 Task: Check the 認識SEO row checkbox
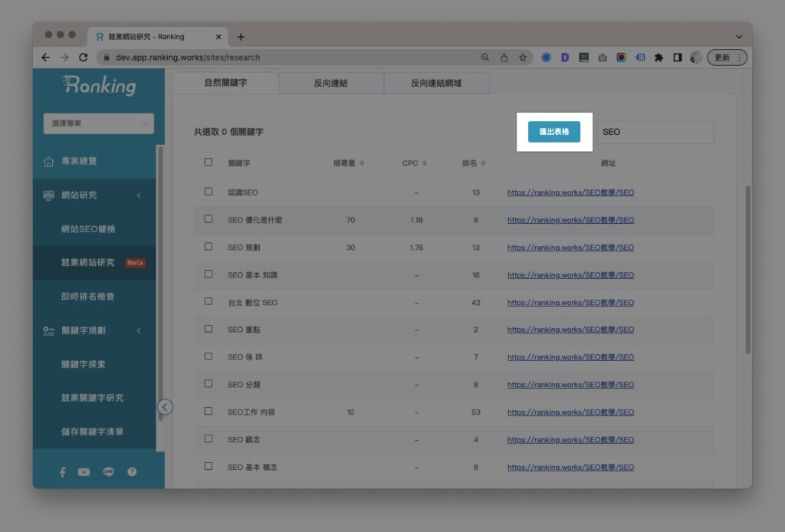[x=209, y=192]
